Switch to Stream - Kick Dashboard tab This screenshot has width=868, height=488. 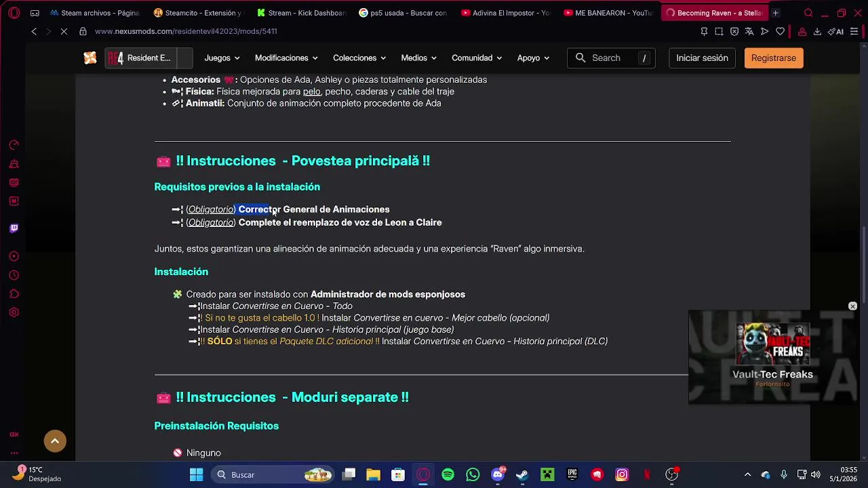pyautogui.click(x=301, y=13)
